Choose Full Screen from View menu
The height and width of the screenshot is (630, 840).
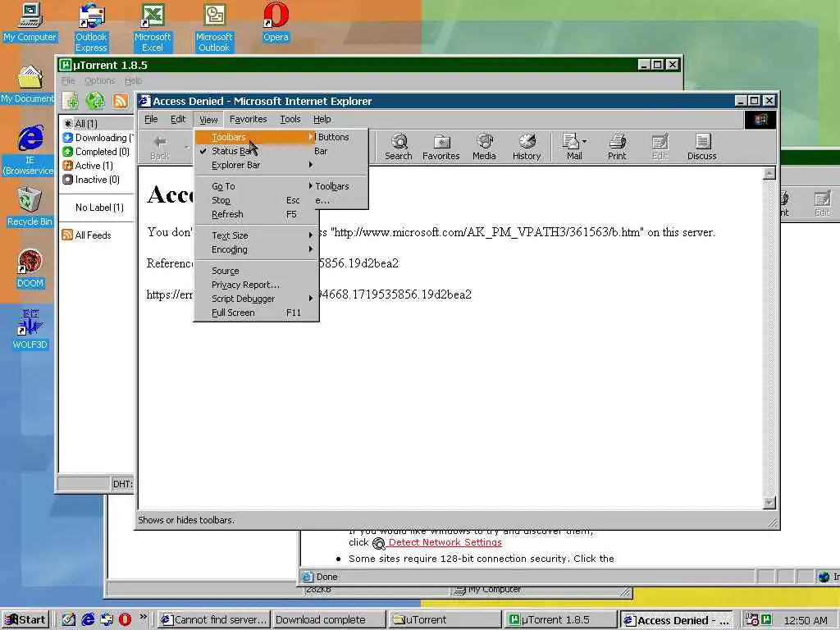pos(256,313)
